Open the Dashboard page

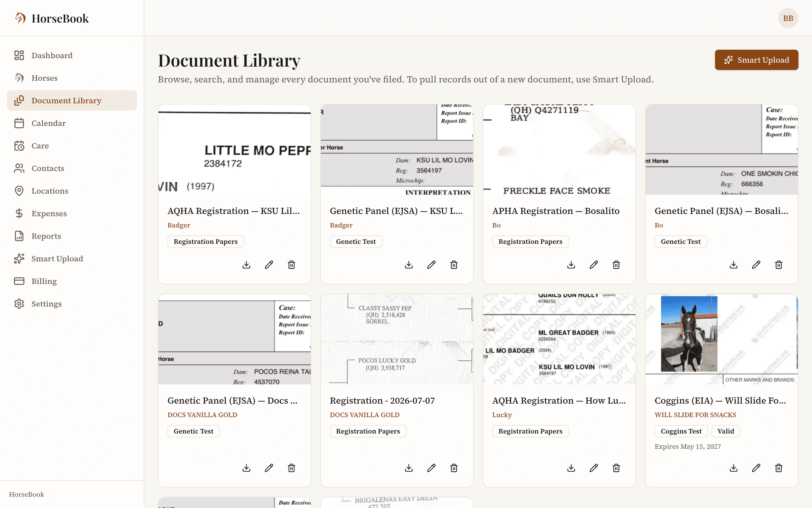click(72, 55)
